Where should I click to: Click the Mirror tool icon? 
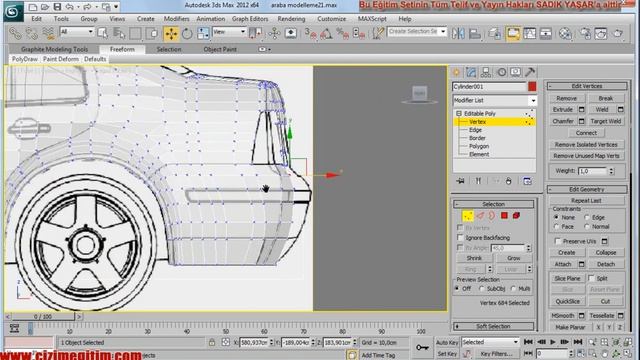pyautogui.click(x=458, y=33)
